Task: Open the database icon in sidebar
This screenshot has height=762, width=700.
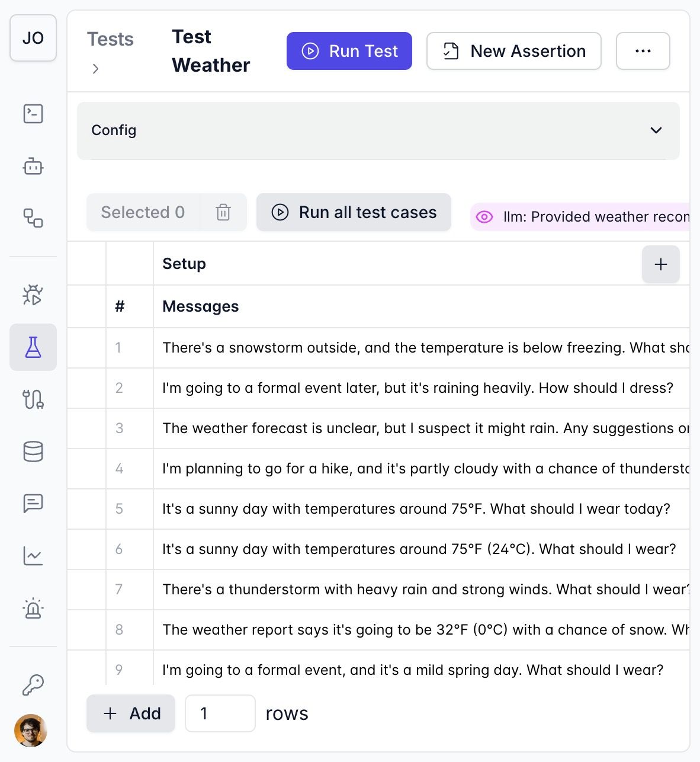Action: point(33,452)
